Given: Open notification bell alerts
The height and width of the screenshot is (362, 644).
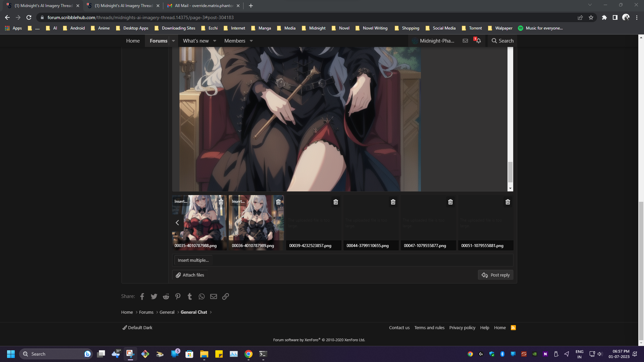Looking at the screenshot, I should pyautogui.click(x=478, y=41).
